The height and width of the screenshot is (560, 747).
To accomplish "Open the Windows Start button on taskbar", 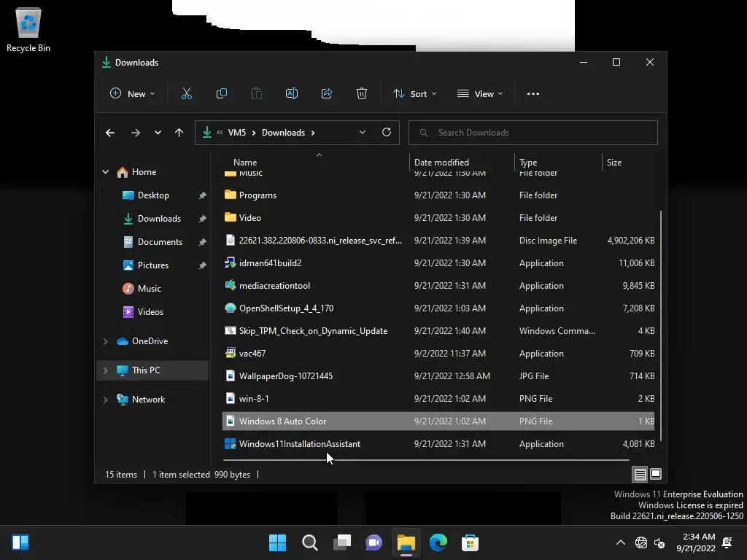I will coord(277,542).
